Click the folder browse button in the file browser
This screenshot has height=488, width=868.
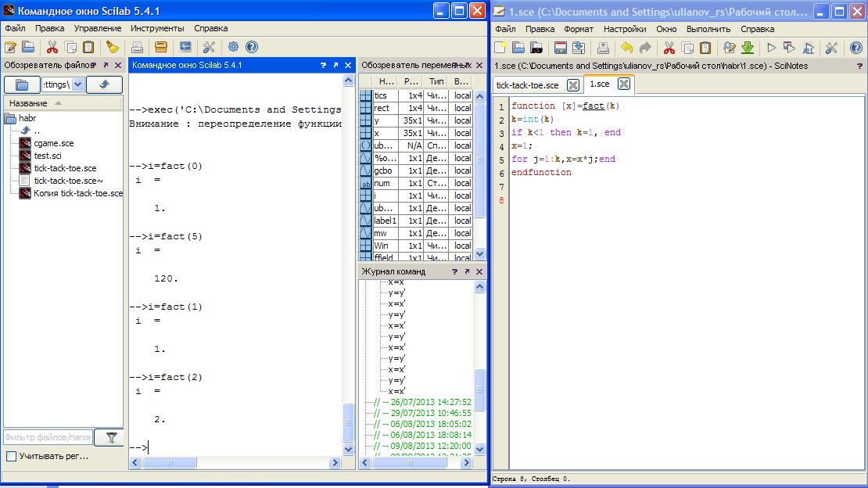pos(22,84)
